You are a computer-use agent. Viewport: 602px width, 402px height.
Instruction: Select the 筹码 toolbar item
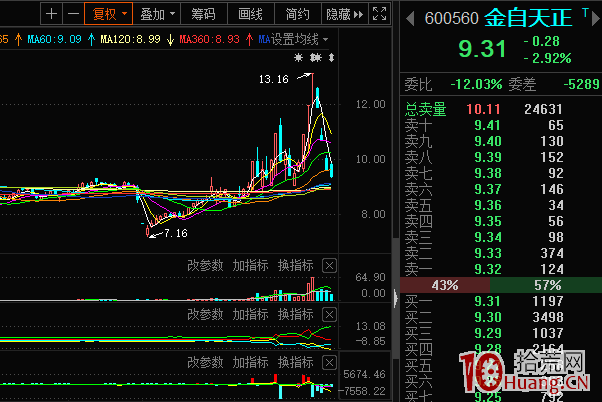pyautogui.click(x=203, y=14)
